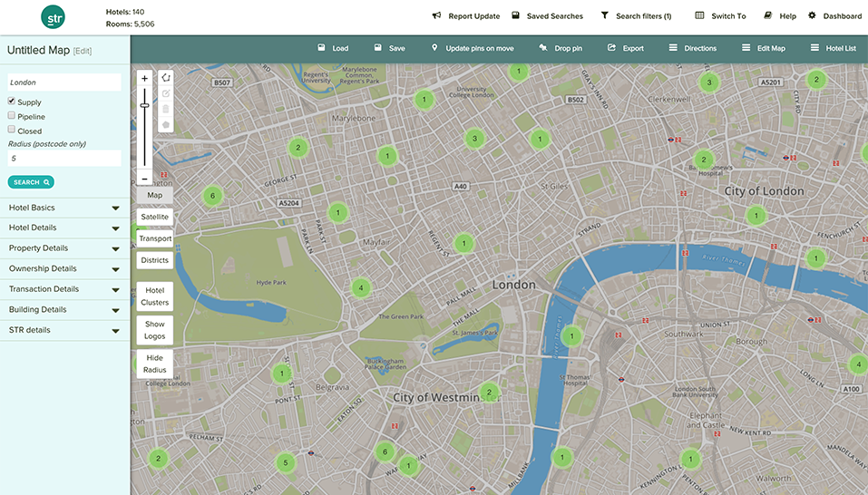
Task: Click the zoom out minus button
Action: (x=144, y=179)
